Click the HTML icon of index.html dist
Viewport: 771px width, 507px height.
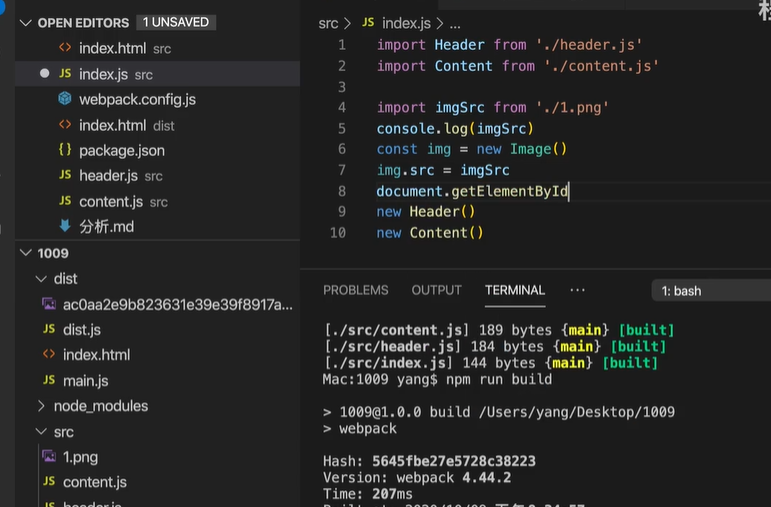65,124
